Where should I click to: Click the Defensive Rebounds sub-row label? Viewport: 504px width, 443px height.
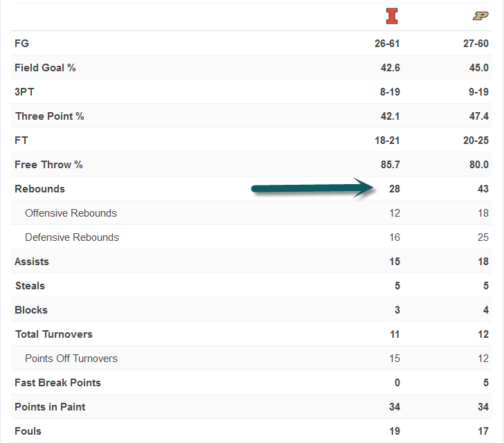click(x=72, y=237)
